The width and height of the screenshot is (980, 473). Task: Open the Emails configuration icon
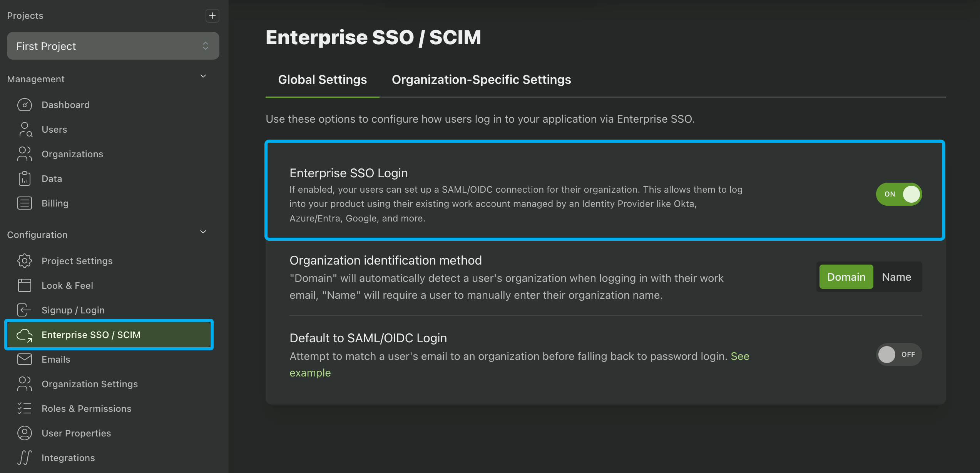pyautogui.click(x=25, y=359)
